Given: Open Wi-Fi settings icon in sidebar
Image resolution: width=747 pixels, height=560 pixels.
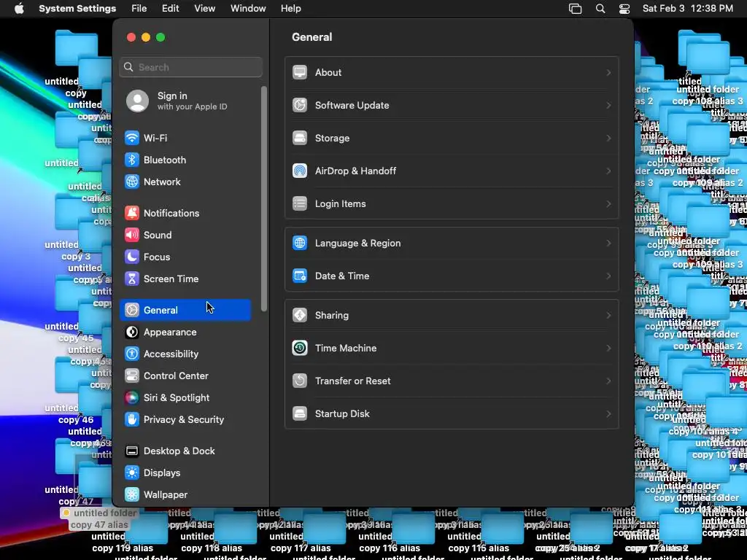Looking at the screenshot, I should (x=132, y=138).
